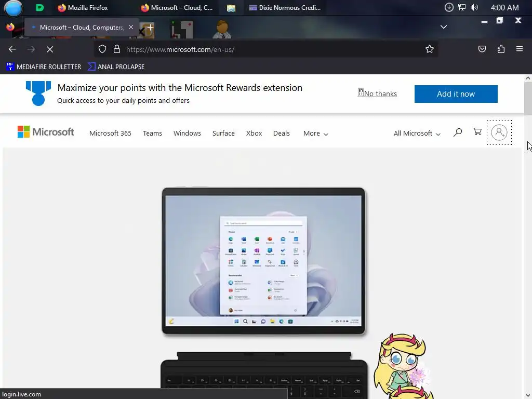Click the scrollbar up arrow
Image resolution: width=532 pixels, height=399 pixels.
[528, 78]
